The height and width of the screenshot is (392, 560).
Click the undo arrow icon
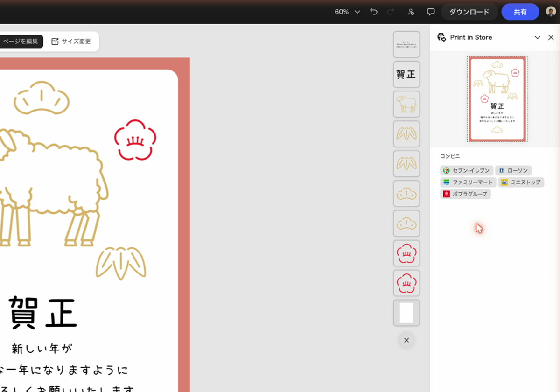click(x=374, y=12)
